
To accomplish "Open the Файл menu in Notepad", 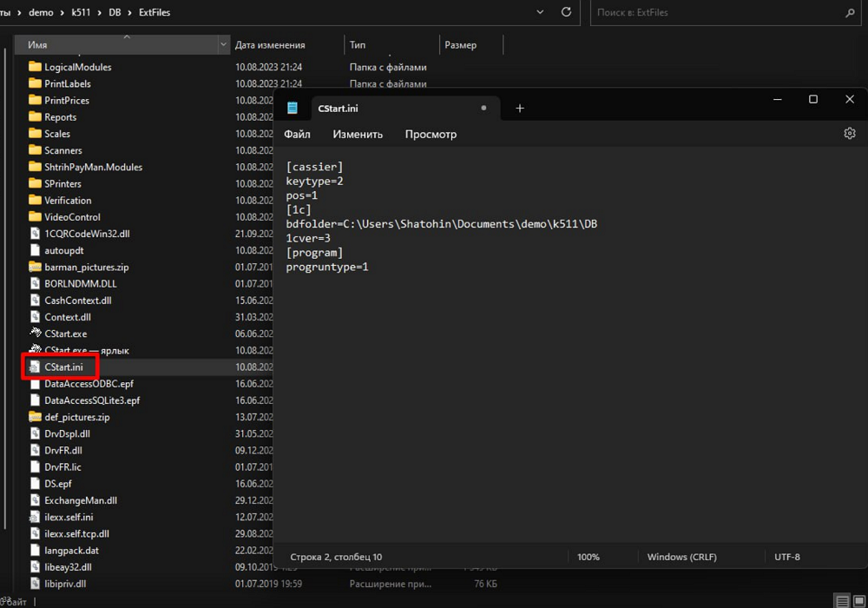I will pos(297,134).
